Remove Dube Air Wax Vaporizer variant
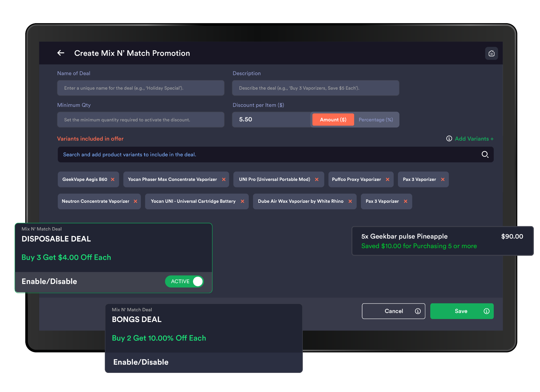540x392 pixels. click(350, 201)
